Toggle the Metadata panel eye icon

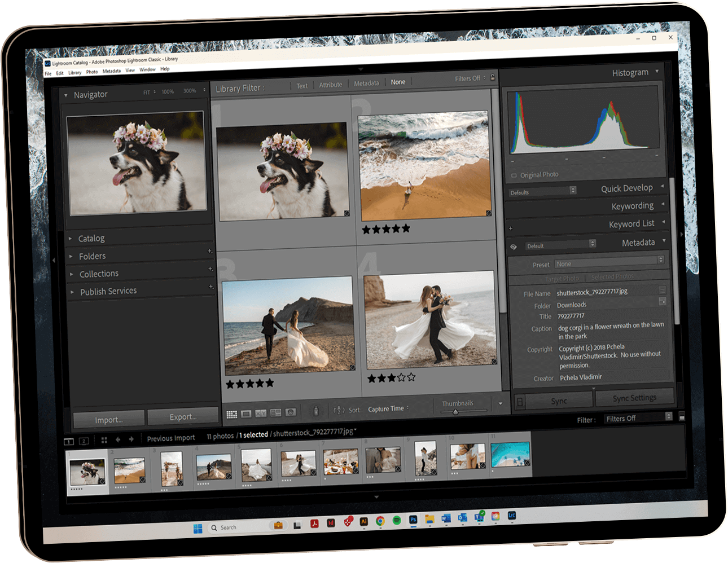click(x=514, y=247)
